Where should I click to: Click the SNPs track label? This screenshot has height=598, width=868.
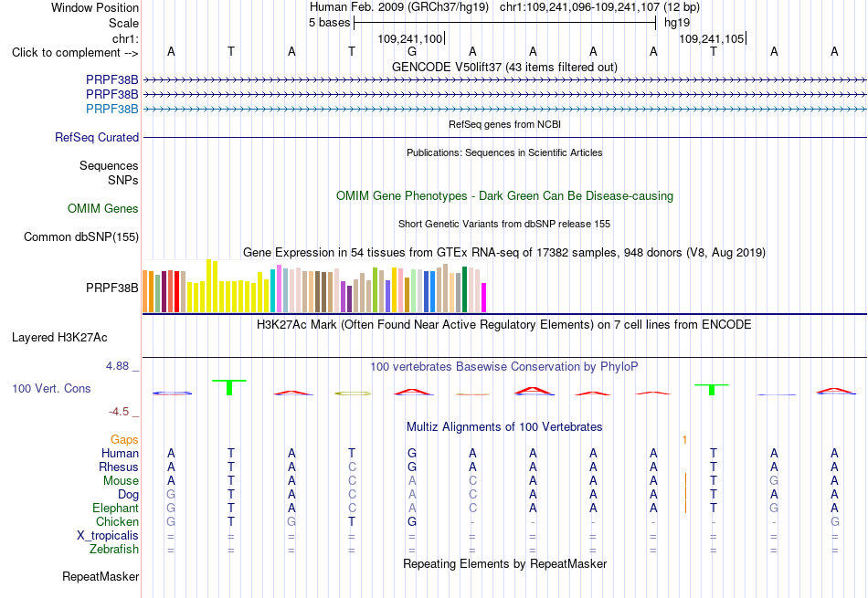click(123, 180)
